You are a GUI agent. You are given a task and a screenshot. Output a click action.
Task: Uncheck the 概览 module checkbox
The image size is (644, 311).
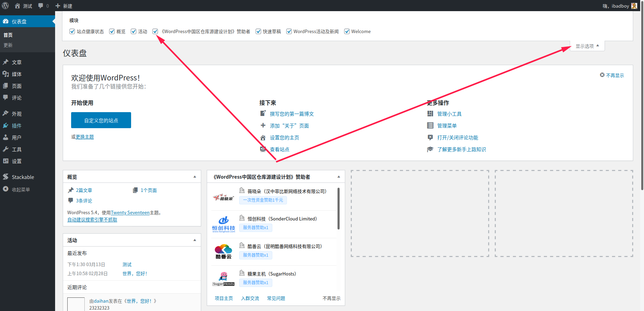[x=112, y=31]
